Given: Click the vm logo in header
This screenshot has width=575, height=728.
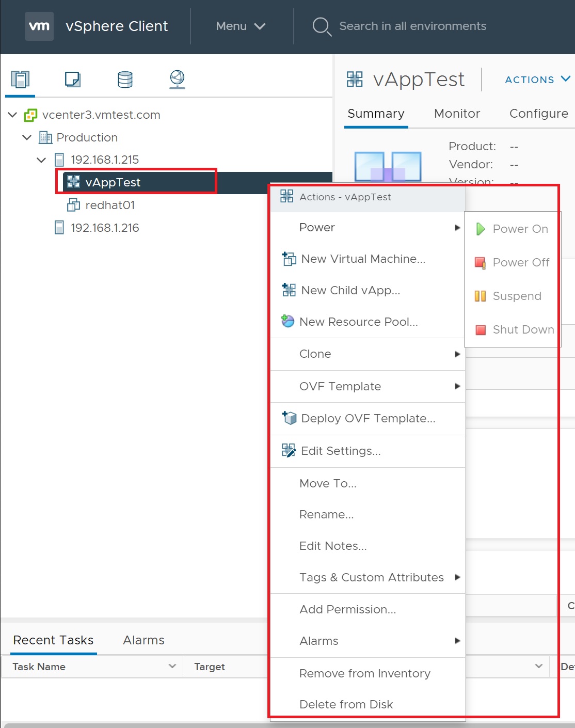Looking at the screenshot, I should [x=39, y=26].
